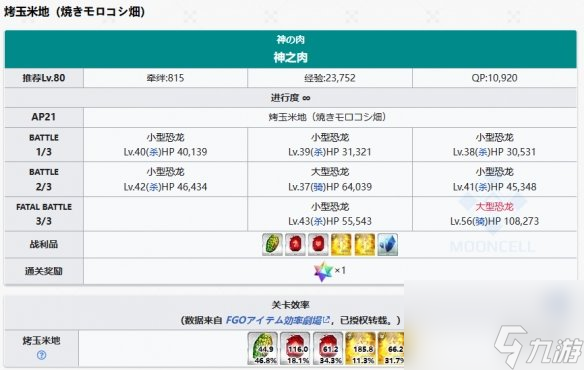Click the 杀 class link beside Lv.39
Screen dimensions: 584x370
point(318,152)
